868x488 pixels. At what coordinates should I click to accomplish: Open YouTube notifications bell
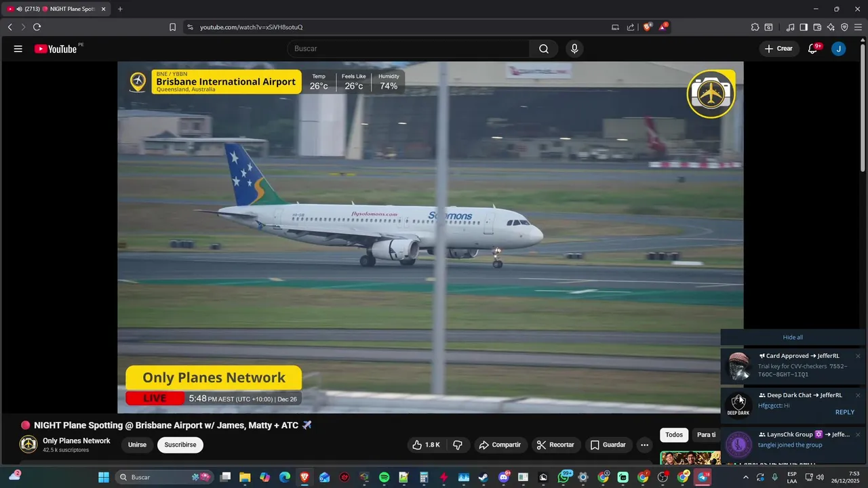[813, 49]
